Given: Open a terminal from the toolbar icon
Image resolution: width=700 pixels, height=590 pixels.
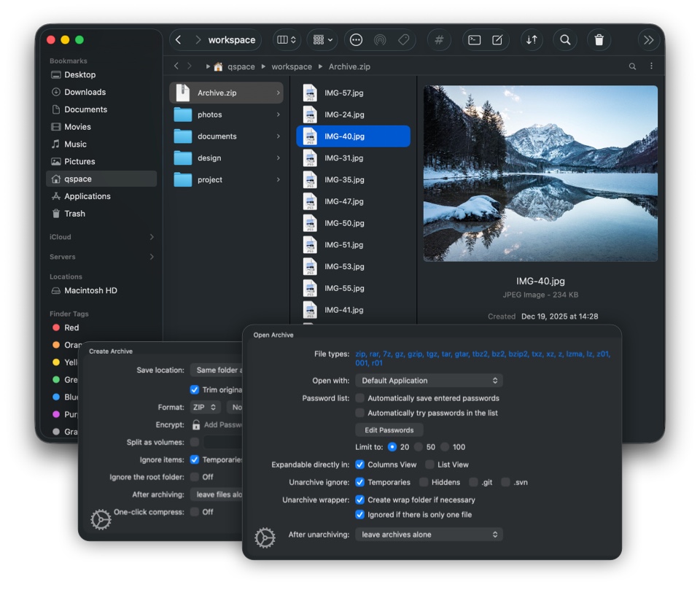Looking at the screenshot, I should click(x=474, y=40).
